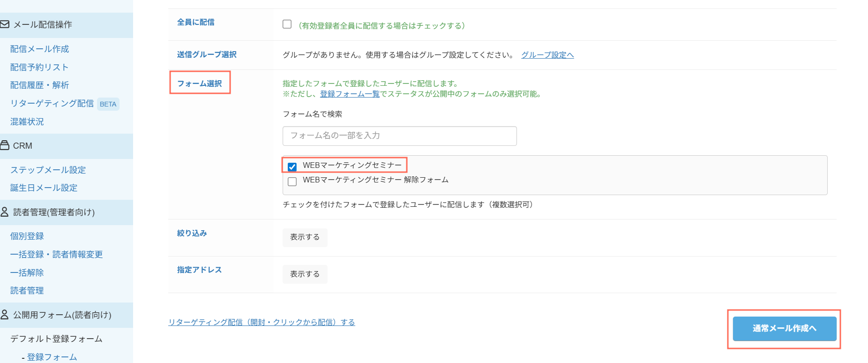Check WEBマーケティングセミナー 解除フォーム checkbox
This screenshot has height=363, width=868.
tap(292, 181)
